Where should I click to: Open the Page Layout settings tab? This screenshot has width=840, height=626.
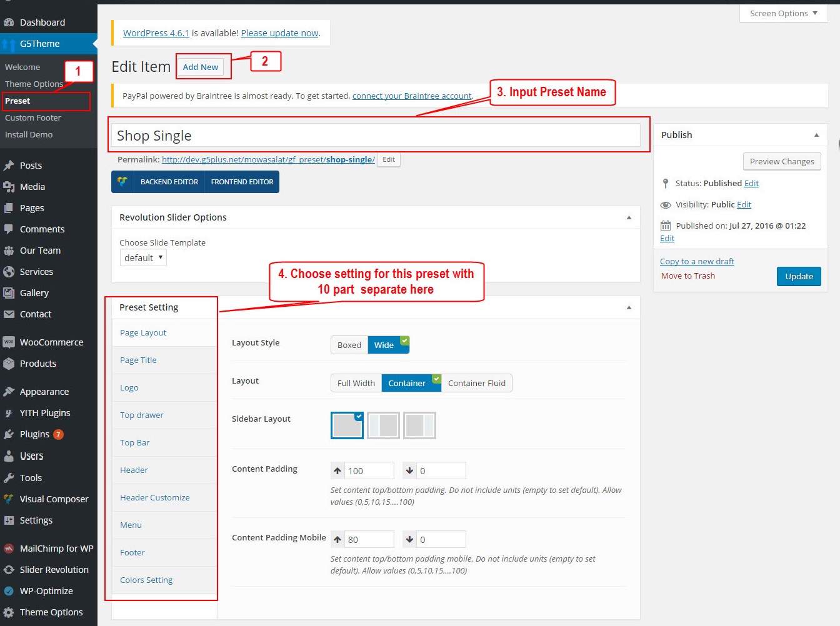pyautogui.click(x=164, y=333)
